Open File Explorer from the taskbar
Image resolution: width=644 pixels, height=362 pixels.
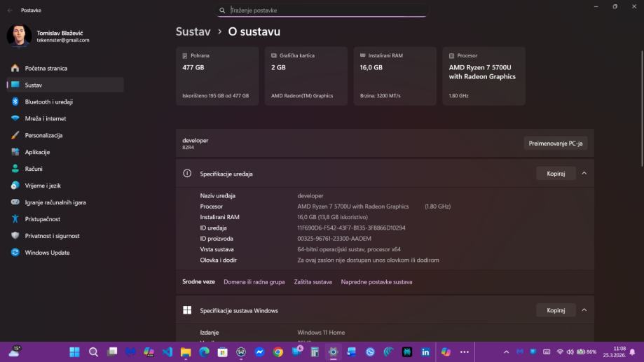click(186, 352)
